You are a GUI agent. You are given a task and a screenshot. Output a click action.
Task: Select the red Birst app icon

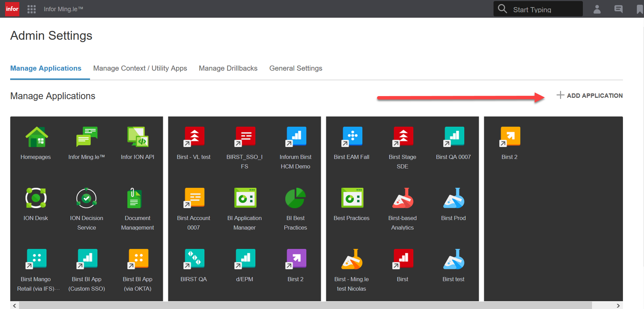coord(403,259)
